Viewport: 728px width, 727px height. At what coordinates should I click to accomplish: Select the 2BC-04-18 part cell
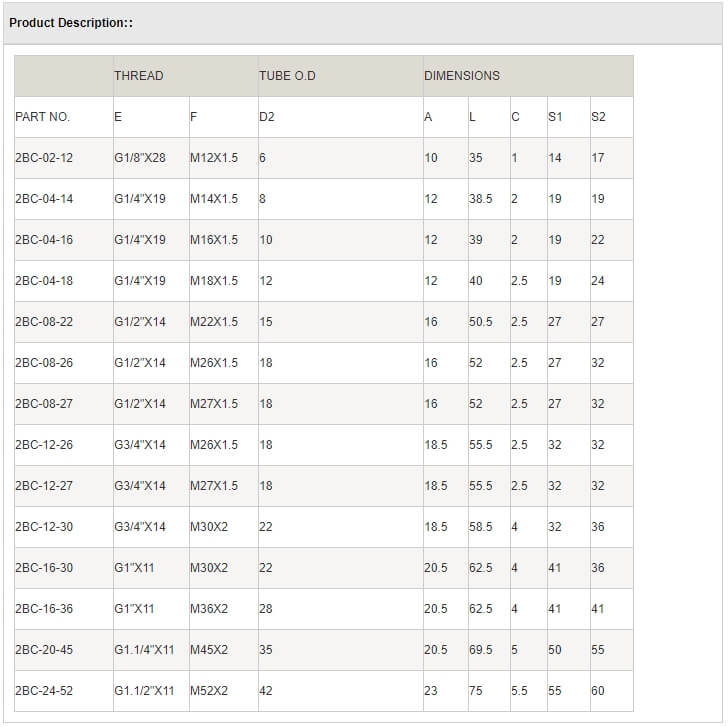pyautogui.click(x=44, y=281)
